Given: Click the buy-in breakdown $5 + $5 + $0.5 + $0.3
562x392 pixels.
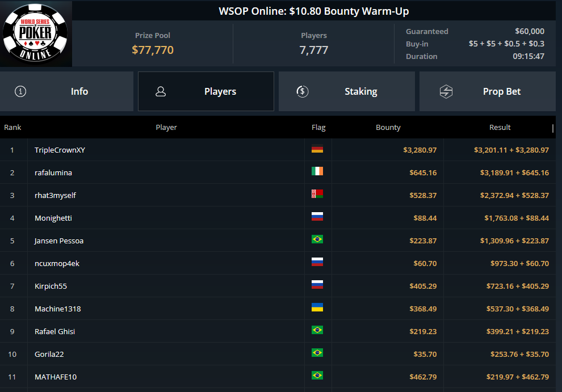Looking at the screenshot, I should coord(506,44).
